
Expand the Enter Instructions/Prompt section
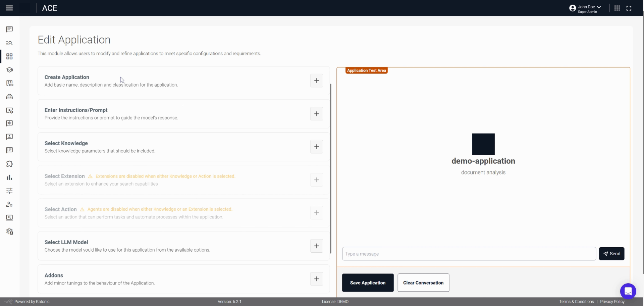click(x=316, y=114)
